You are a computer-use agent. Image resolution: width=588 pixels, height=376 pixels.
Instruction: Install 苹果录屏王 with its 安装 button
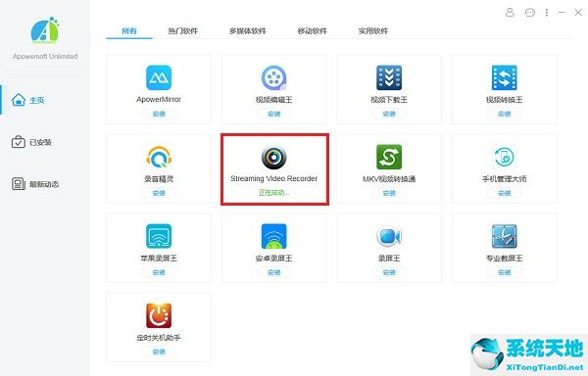tap(159, 272)
